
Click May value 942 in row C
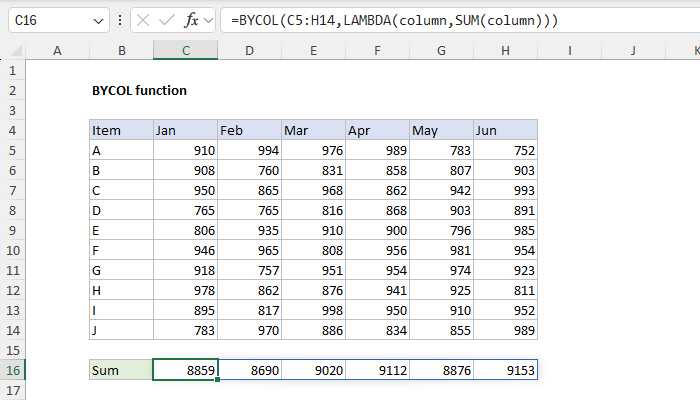(442, 191)
